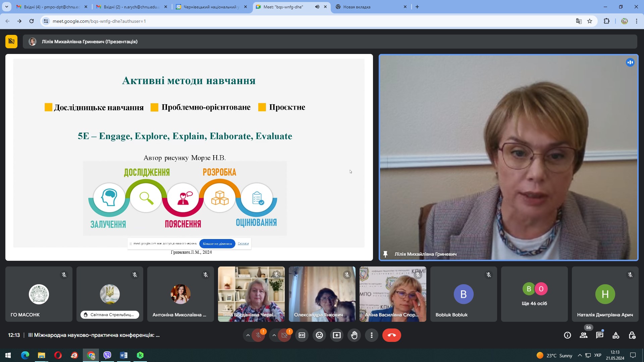Toggle closed captions
644x362 pixels.
click(x=302, y=335)
